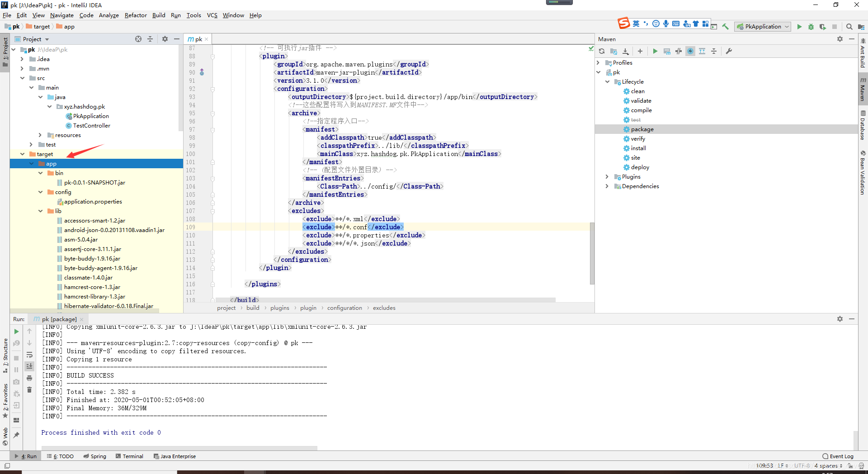Close the pk [package] run tab
868x474 pixels.
(x=82, y=319)
